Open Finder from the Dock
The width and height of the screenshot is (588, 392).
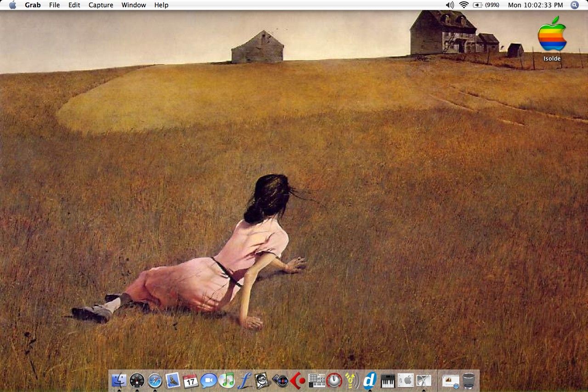pyautogui.click(x=119, y=380)
